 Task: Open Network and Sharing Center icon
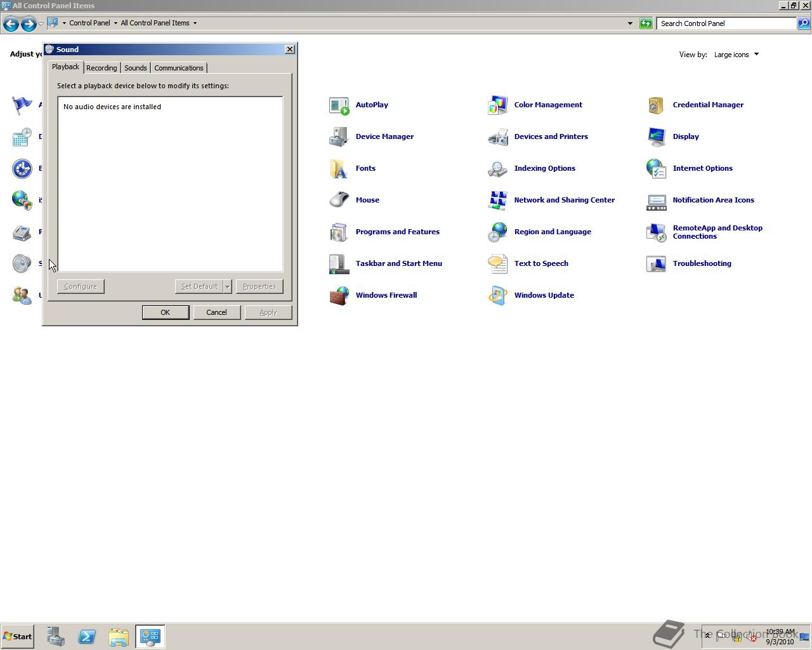tap(498, 201)
